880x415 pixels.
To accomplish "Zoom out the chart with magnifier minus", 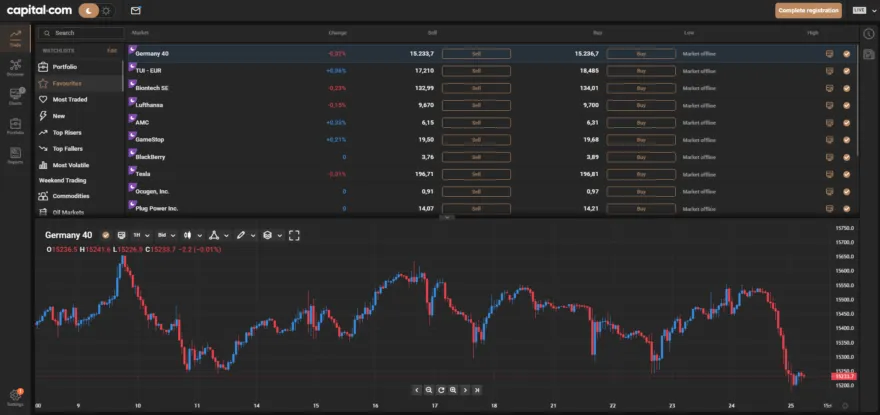I will tap(429, 389).
